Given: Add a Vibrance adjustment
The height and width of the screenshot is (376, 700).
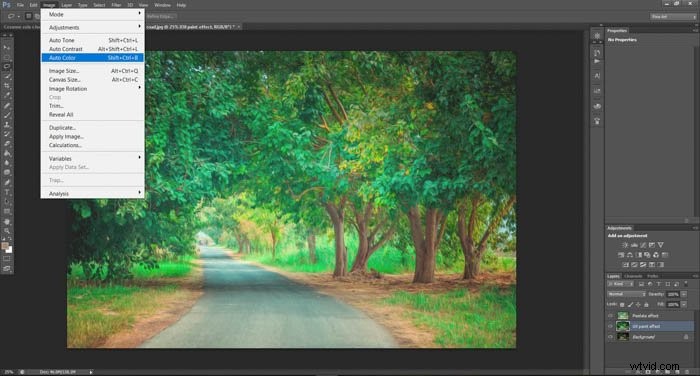Looking at the screenshot, I should click(660, 245).
